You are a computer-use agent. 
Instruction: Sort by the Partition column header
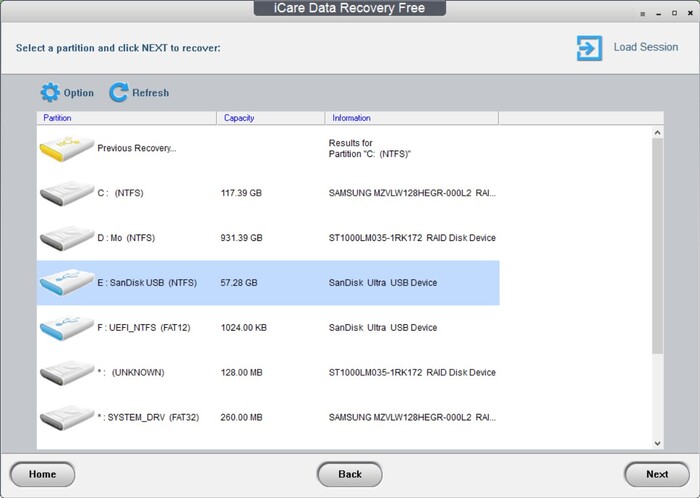[127, 118]
